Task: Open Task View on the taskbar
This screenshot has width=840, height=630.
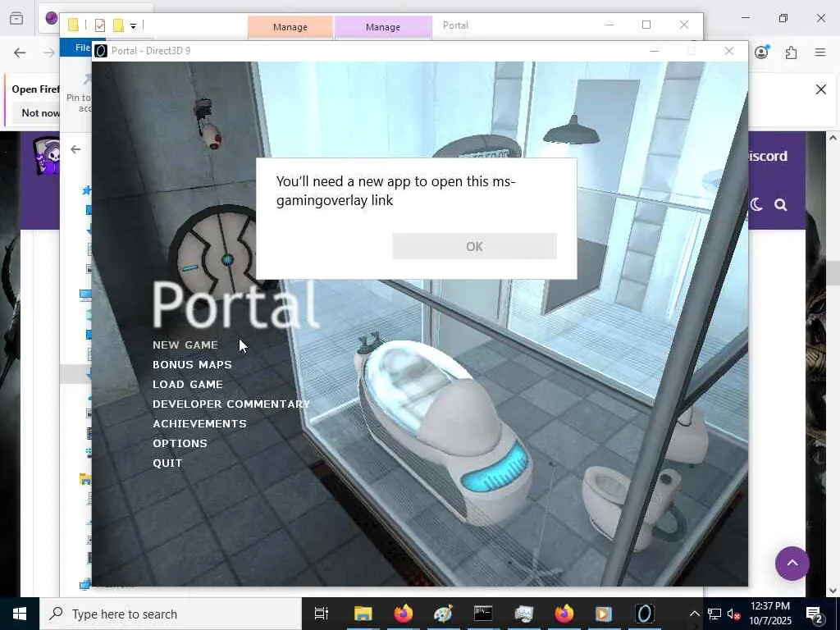Action: [322, 614]
